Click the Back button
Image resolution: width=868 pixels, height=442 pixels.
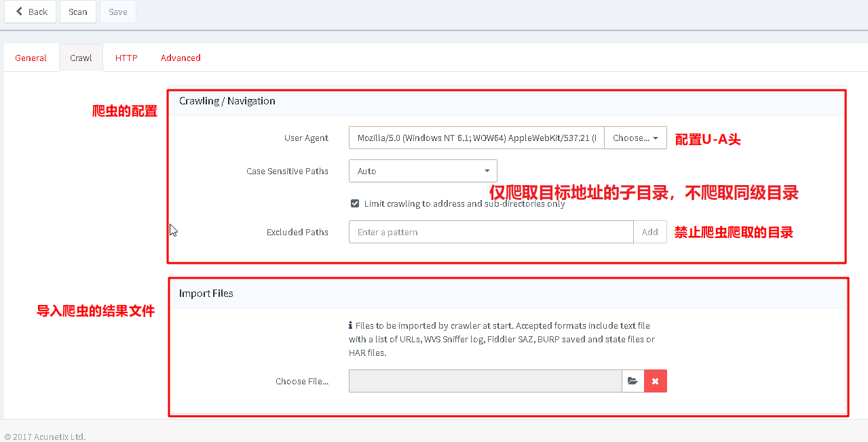(31, 12)
